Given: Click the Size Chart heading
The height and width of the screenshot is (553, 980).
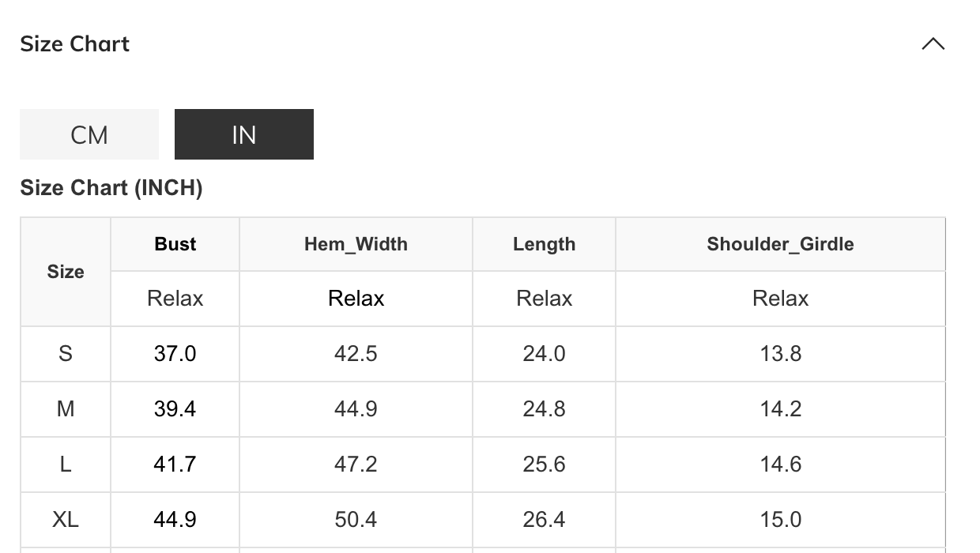Looking at the screenshot, I should click(75, 44).
